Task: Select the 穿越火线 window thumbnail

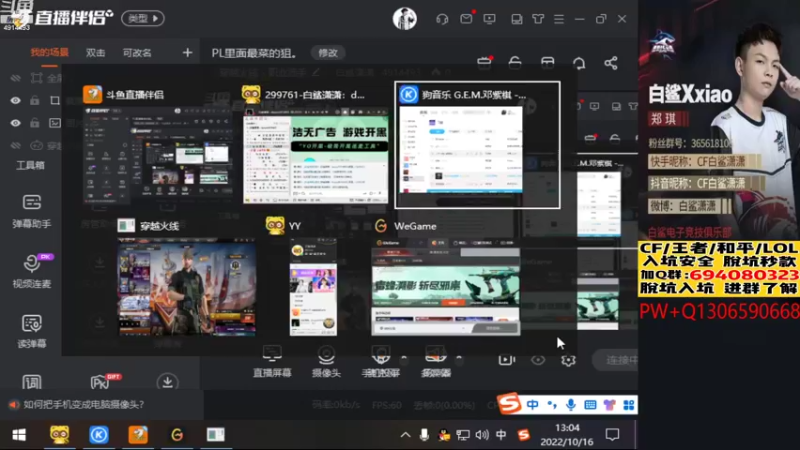Action: tap(186, 277)
